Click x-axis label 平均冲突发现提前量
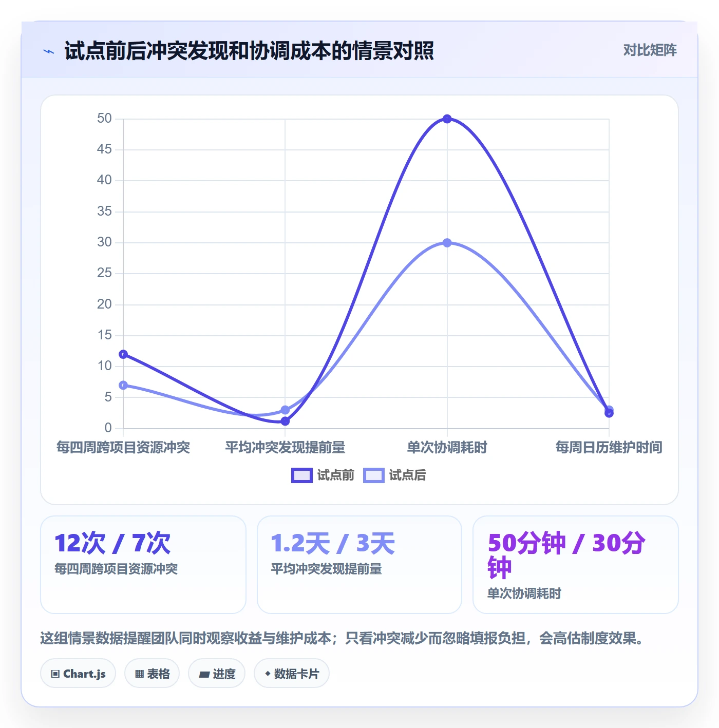The image size is (719, 728). (285, 448)
